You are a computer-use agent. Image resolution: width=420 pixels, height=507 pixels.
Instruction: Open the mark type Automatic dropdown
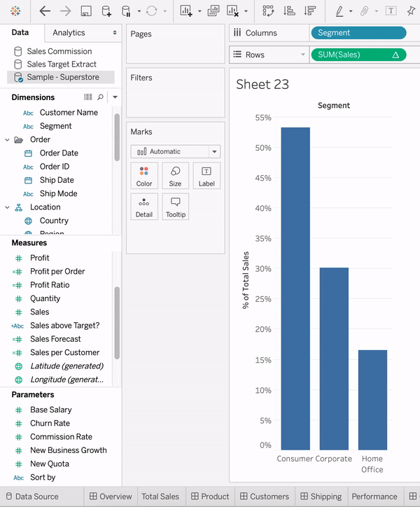176,151
